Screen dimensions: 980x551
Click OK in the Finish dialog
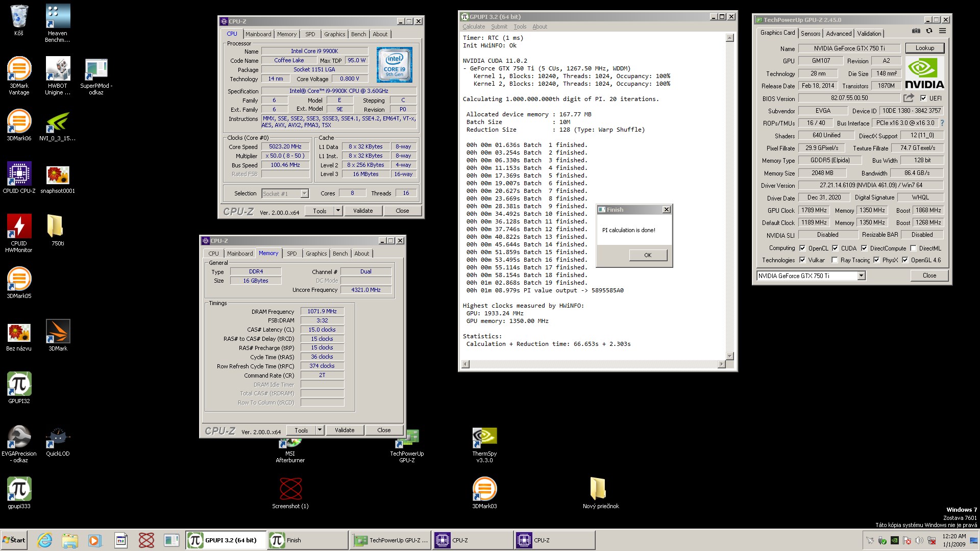[648, 255]
